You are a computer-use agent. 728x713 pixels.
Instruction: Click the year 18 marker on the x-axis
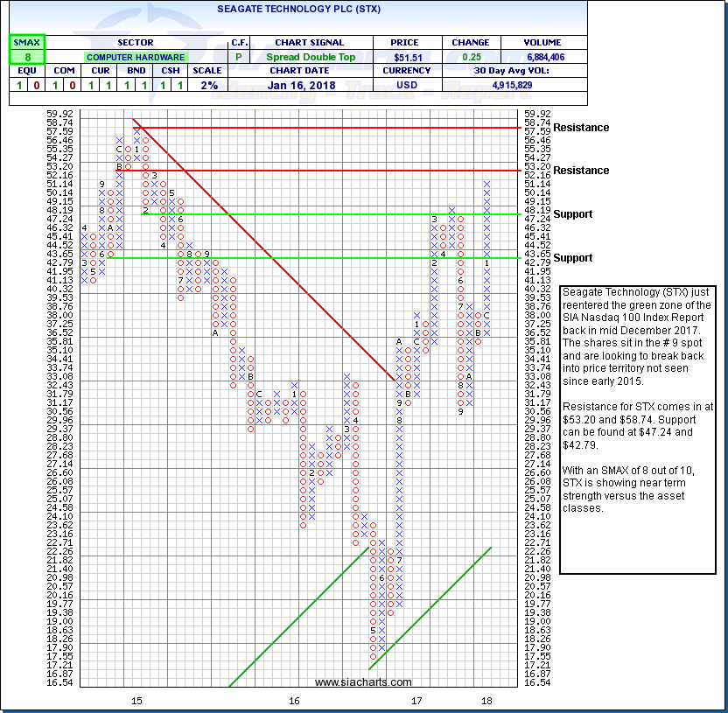pyautogui.click(x=486, y=701)
